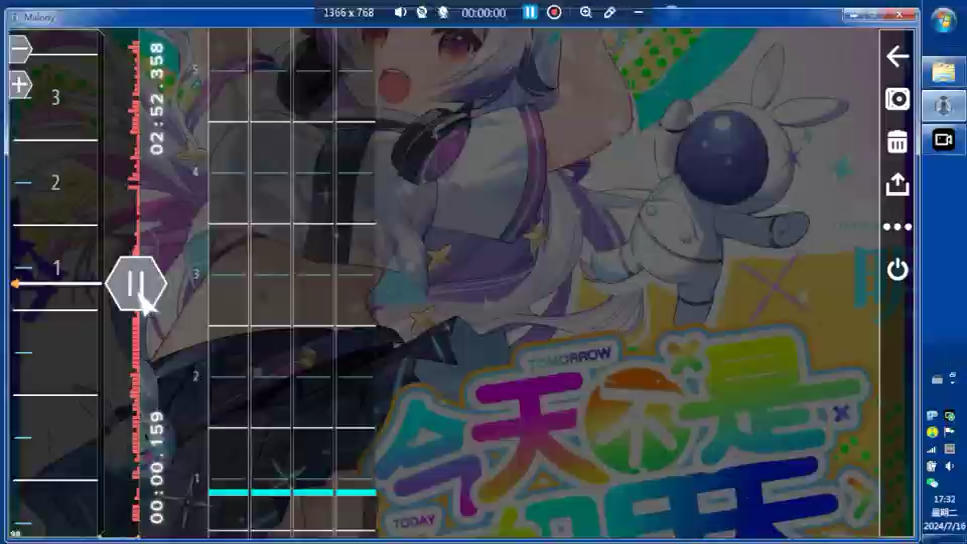
Task: Open the Windows Start orb
Action: click(944, 21)
